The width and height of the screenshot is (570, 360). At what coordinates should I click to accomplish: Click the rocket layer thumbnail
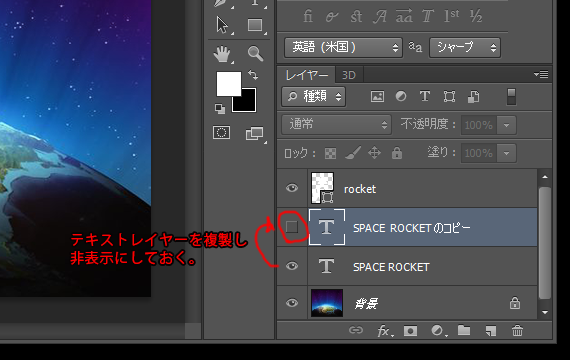pos(322,188)
